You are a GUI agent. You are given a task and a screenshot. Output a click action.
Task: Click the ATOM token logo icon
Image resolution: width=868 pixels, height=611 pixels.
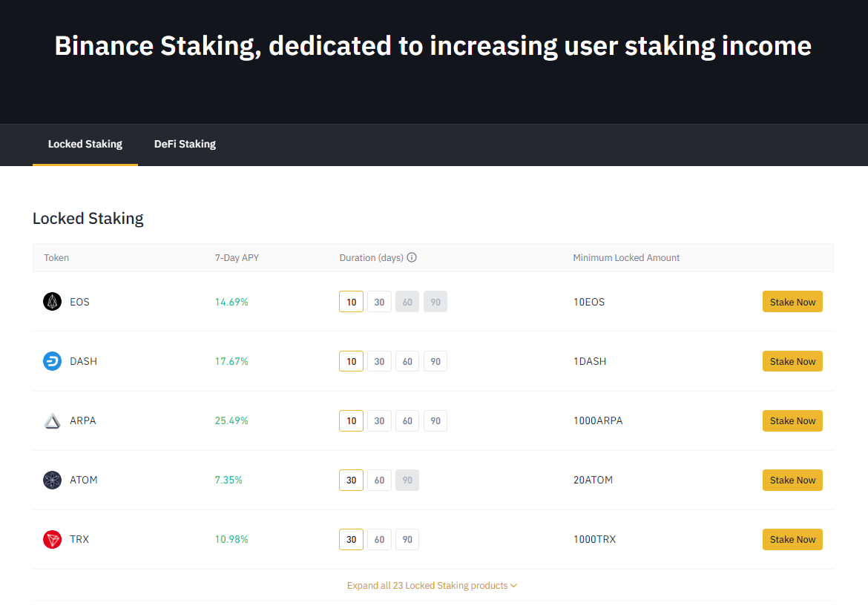(x=52, y=480)
